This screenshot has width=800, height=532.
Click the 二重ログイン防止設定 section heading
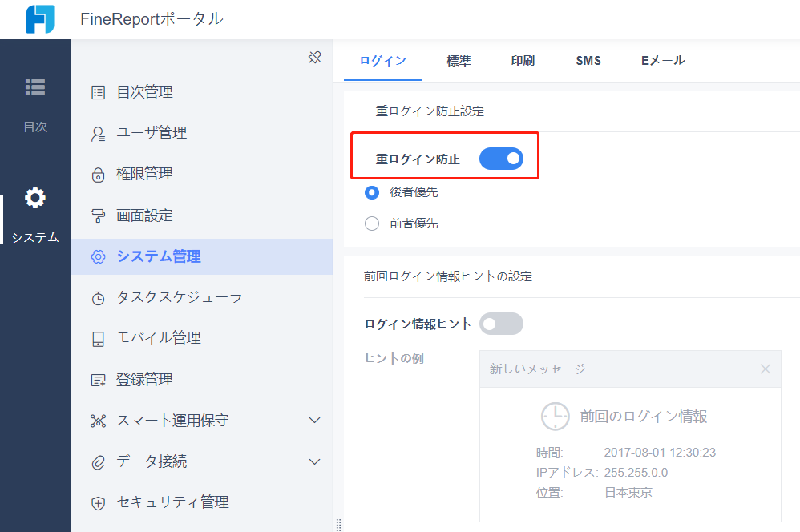coord(424,111)
